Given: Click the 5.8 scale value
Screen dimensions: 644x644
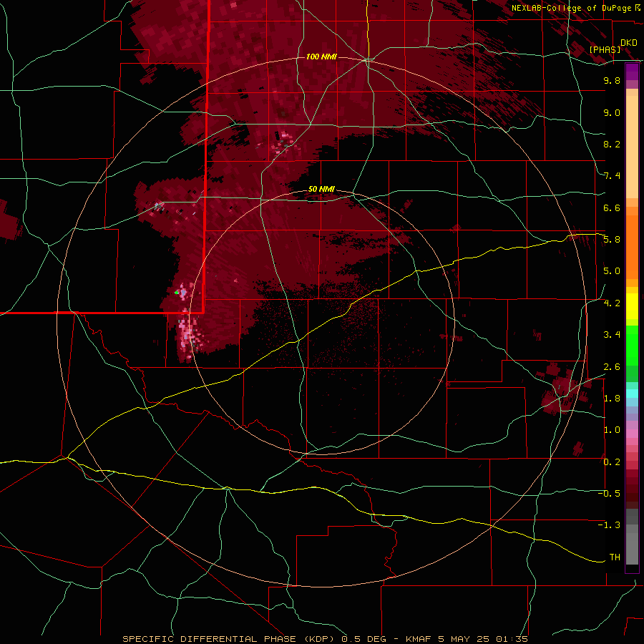Looking at the screenshot, I should 612,240.
